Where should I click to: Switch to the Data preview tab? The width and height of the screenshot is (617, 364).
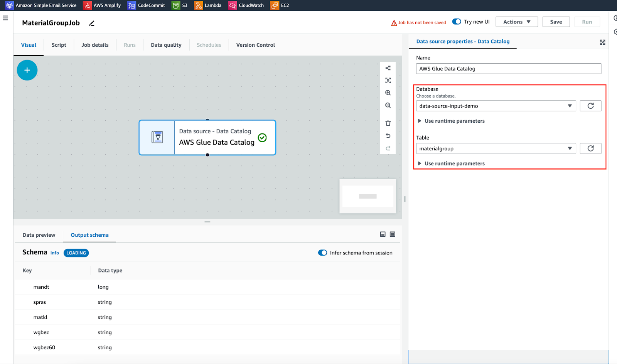(x=39, y=235)
